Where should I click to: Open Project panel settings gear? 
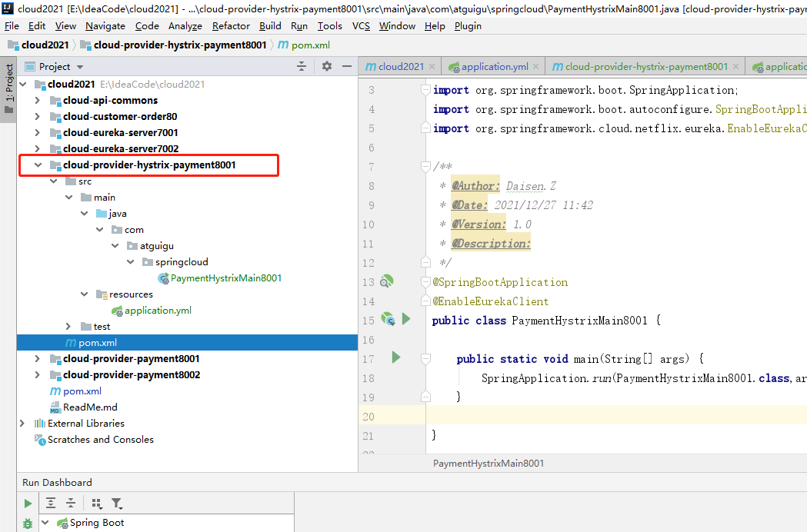point(327,66)
